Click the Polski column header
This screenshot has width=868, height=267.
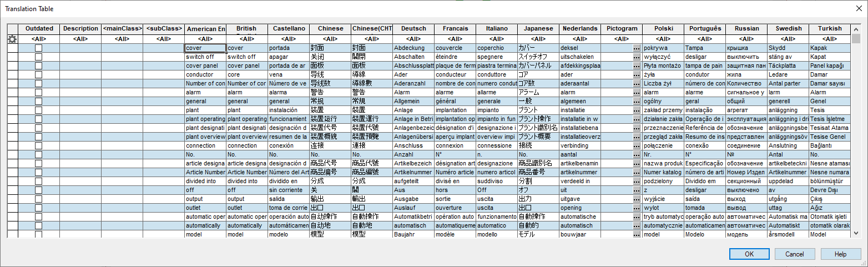point(663,29)
